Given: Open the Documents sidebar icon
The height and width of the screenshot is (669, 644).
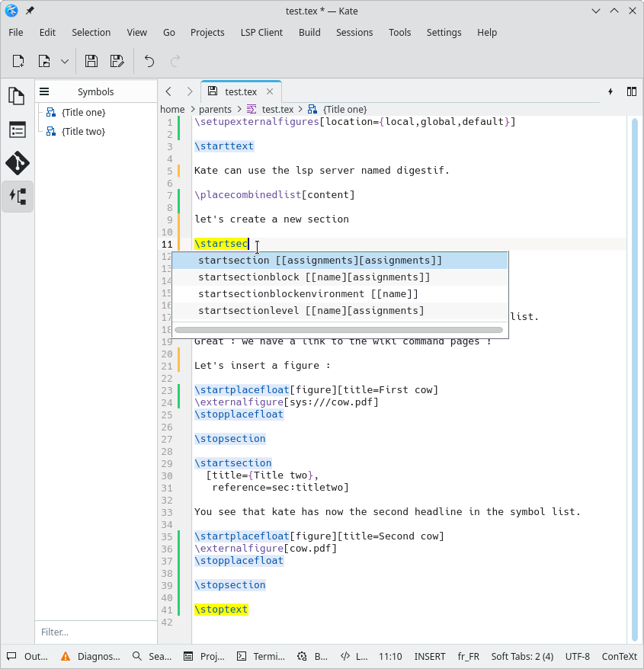Looking at the screenshot, I should (17, 96).
